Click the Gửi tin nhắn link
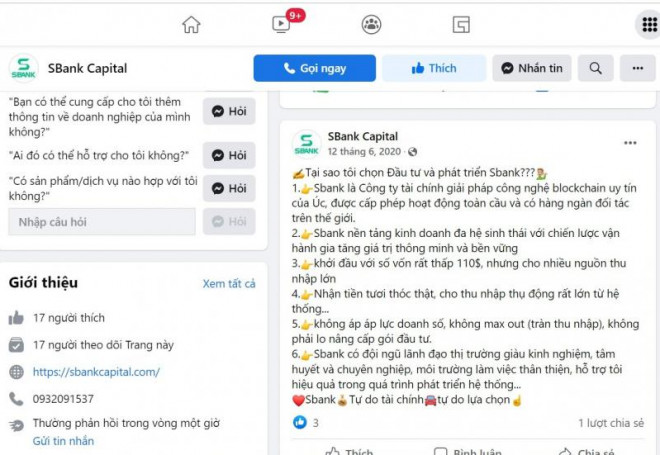 pos(64,441)
